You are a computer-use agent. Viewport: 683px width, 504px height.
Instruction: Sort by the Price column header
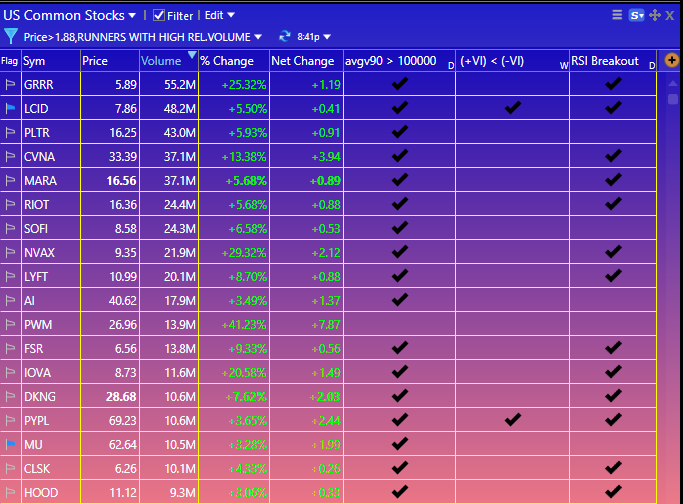(110, 61)
